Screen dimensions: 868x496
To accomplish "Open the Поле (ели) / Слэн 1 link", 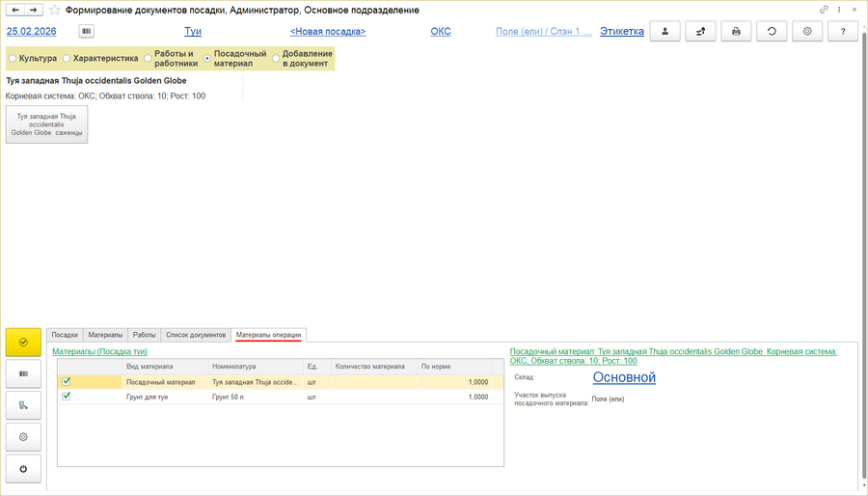I will click(x=544, y=32).
